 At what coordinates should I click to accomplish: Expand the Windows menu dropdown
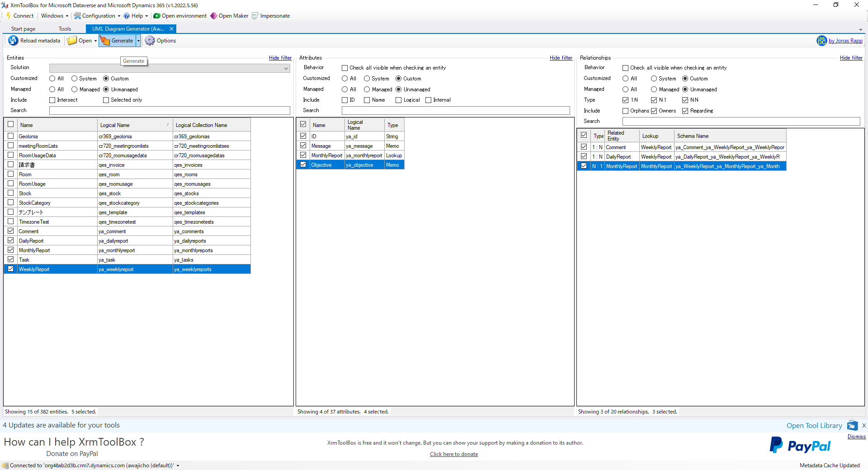click(x=67, y=16)
